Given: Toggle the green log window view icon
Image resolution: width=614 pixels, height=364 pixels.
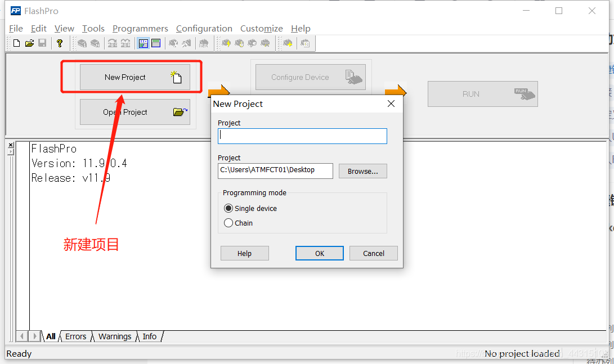Looking at the screenshot, I should [156, 43].
